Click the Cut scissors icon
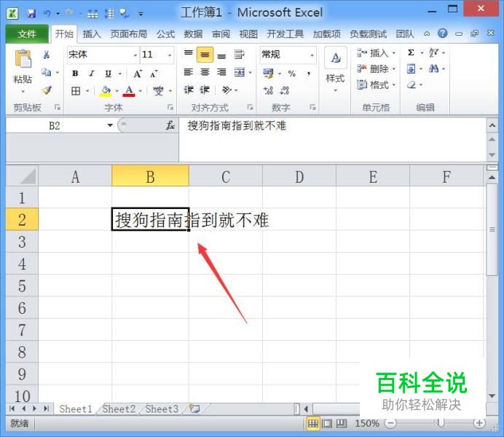The height and width of the screenshot is (437, 504). pyautogui.click(x=47, y=55)
